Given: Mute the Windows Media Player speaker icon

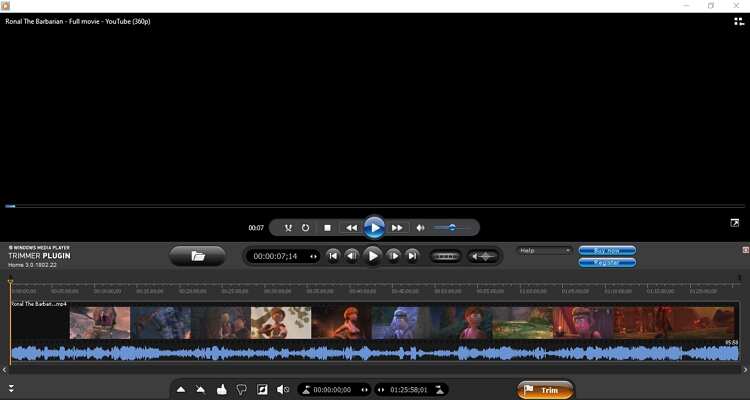Looking at the screenshot, I should [x=420, y=228].
